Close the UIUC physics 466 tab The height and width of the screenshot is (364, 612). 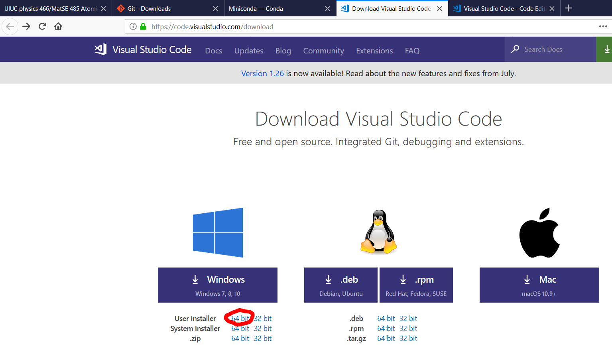point(104,8)
